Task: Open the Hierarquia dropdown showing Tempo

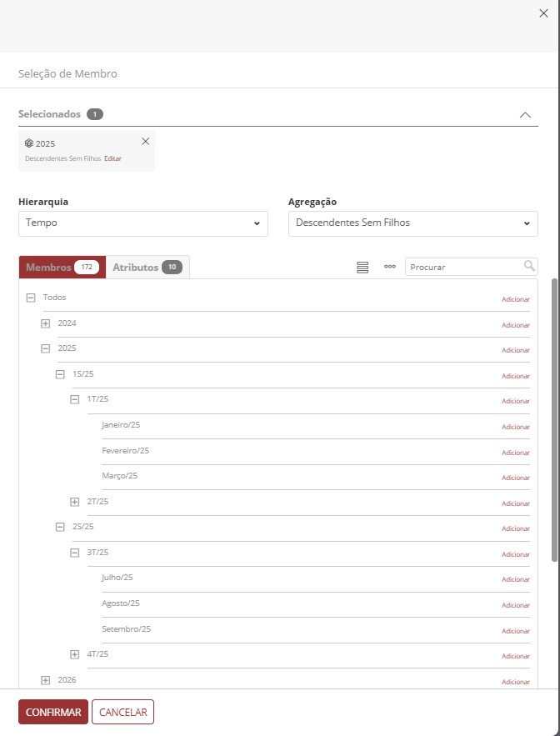Action: (x=143, y=223)
